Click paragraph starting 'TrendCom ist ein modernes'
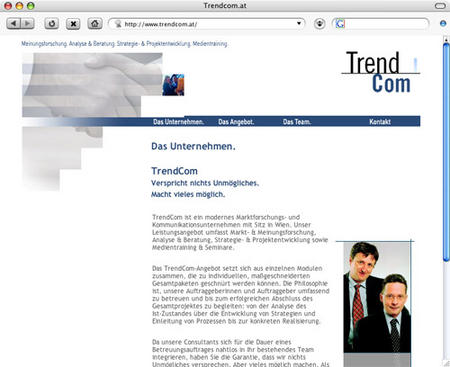This screenshot has width=450, height=367. click(240, 232)
